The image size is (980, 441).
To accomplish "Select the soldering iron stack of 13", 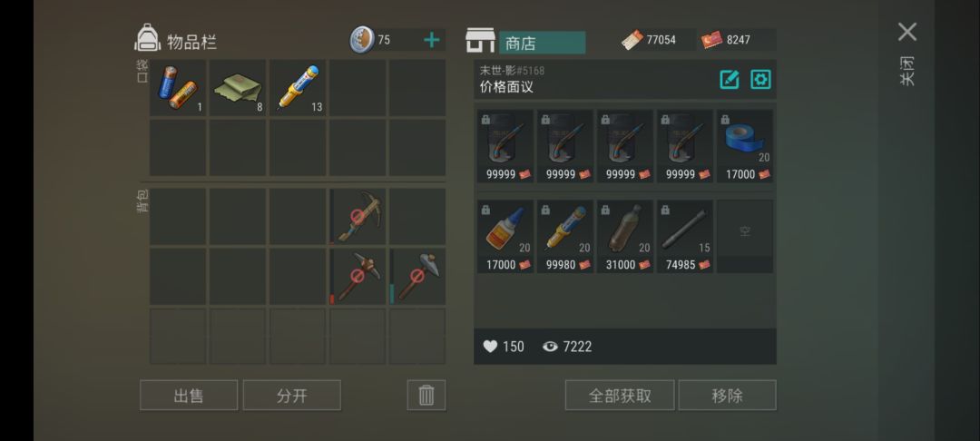I will tap(298, 88).
